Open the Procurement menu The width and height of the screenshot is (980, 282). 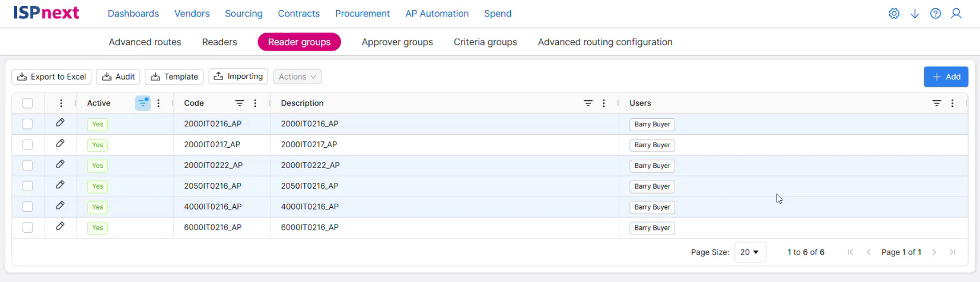pyautogui.click(x=362, y=14)
